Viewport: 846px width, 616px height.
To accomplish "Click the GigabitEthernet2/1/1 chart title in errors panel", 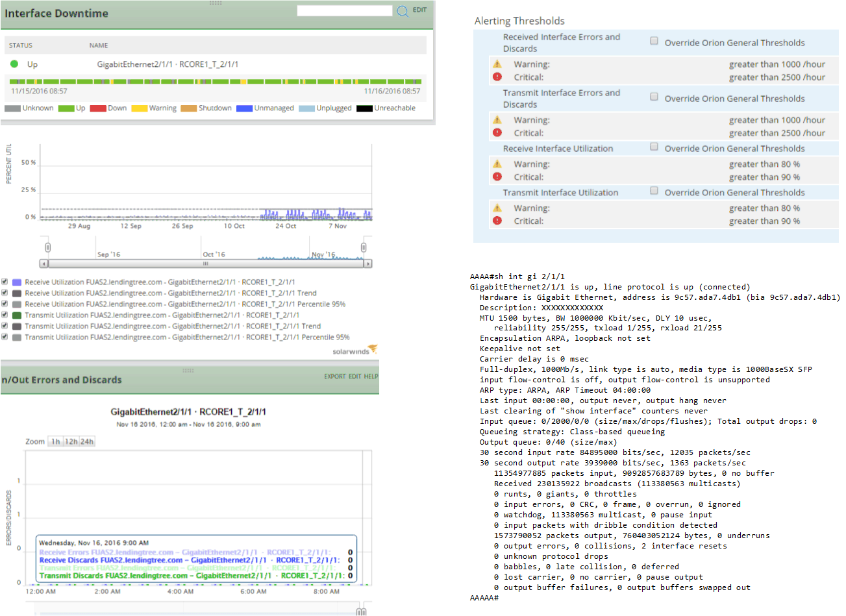I will tap(188, 412).
